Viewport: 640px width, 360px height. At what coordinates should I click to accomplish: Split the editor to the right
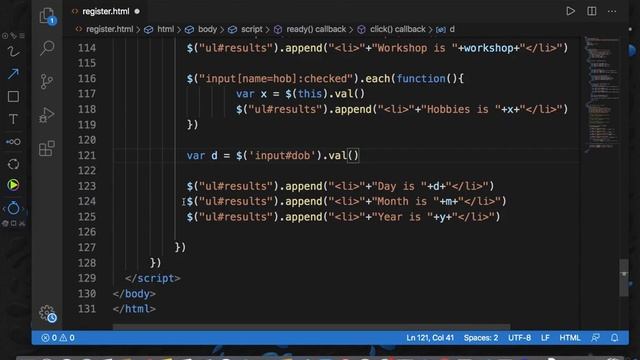pos(591,11)
